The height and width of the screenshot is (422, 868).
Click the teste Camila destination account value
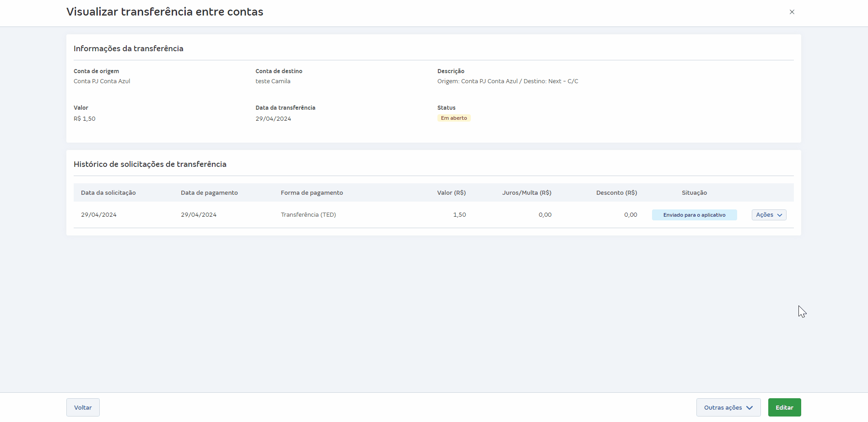pyautogui.click(x=273, y=81)
